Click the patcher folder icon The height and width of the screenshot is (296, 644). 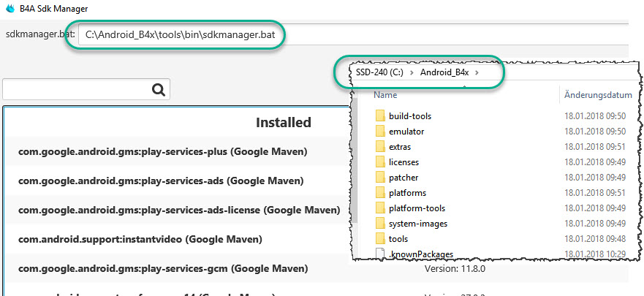pyautogui.click(x=380, y=178)
